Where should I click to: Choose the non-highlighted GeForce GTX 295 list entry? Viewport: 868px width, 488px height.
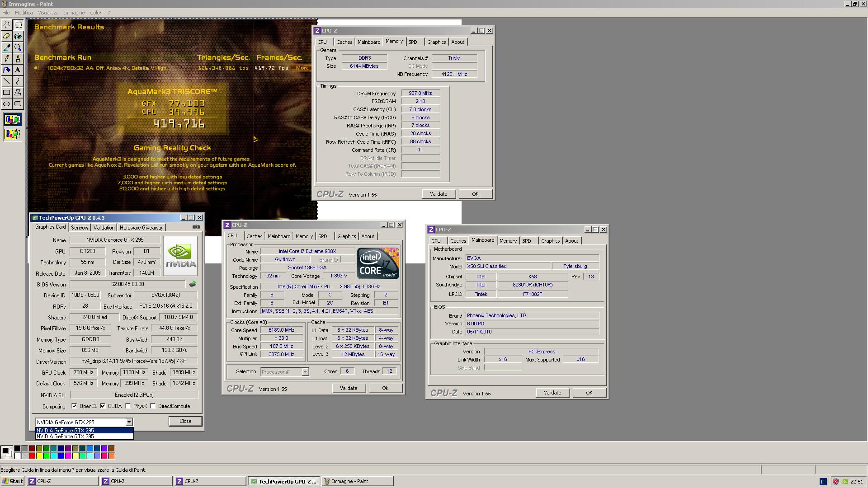pos(85,436)
